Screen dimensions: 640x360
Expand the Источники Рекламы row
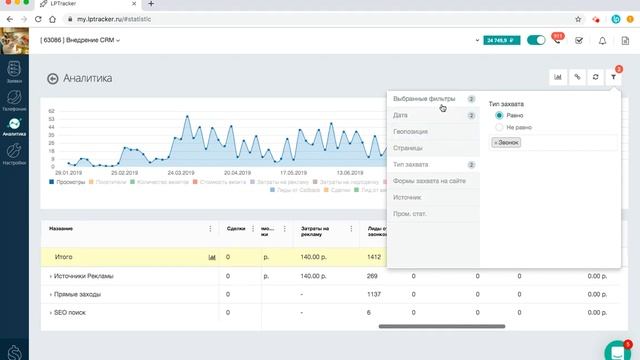coord(51,276)
